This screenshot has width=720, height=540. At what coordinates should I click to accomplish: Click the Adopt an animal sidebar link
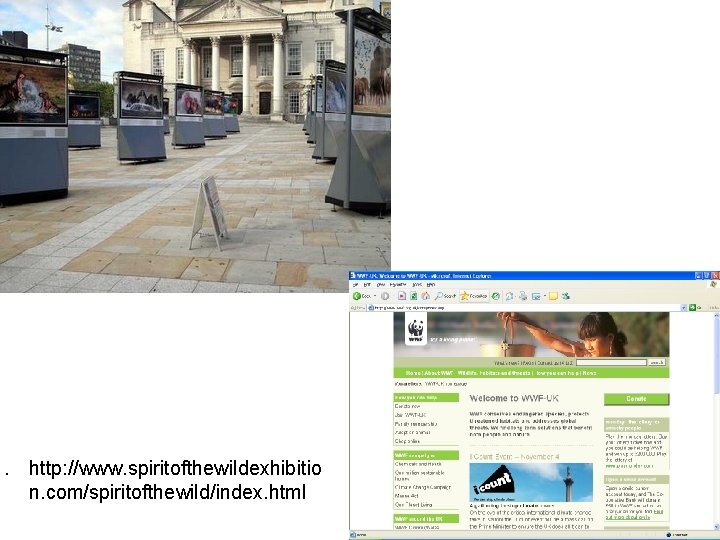pyautogui.click(x=412, y=433)
